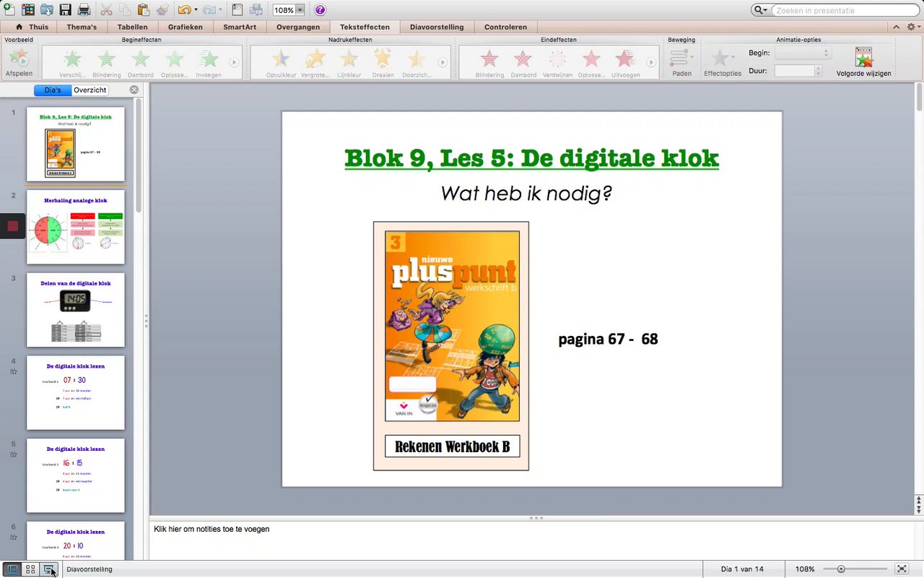Image resolution: width=924 pixels, height=578 pixels.
Task: Open the Diavoorstelling ribbon tab
Action: coord(437,27)
